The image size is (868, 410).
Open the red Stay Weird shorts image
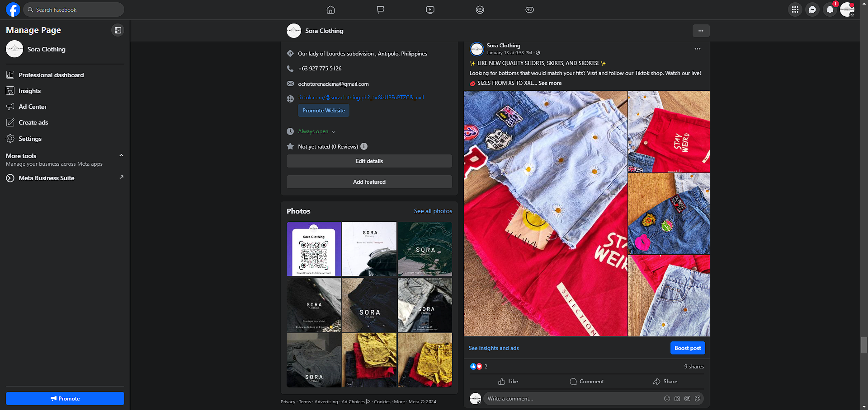[x=669, y=131]
